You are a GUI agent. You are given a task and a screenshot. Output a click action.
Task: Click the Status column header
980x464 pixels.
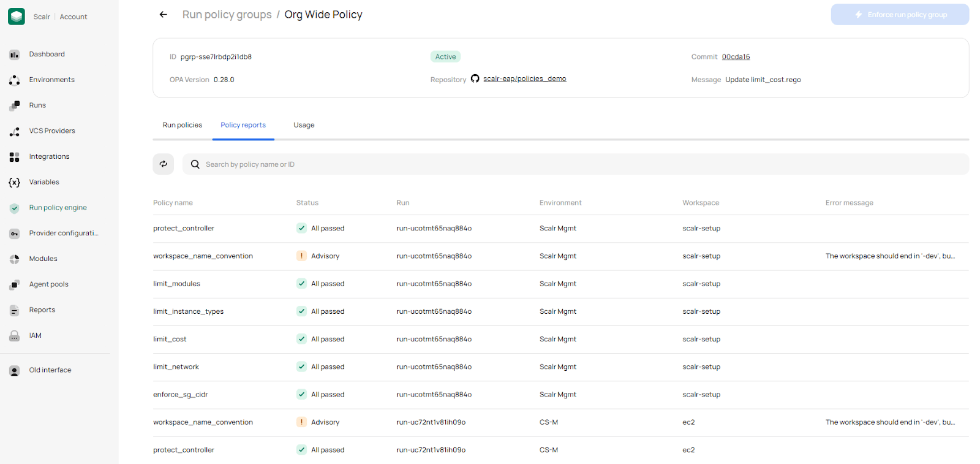pos(307,203)
